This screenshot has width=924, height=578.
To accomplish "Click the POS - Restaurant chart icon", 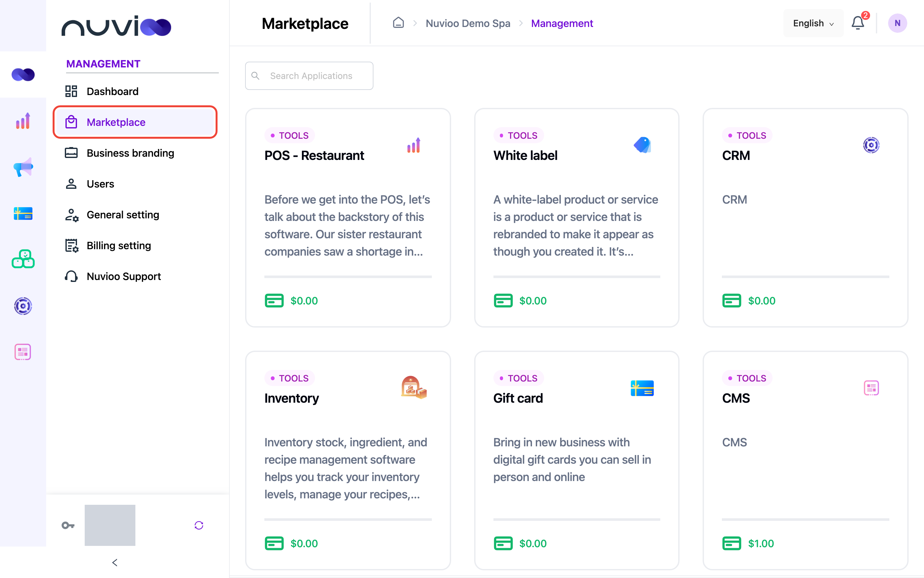I will (x=414, y=145).
